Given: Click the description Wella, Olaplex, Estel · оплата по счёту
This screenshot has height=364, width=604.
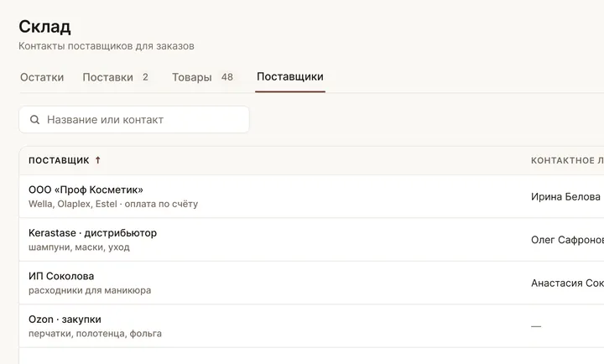Looking at the screenshot, I should pos(113,204).
